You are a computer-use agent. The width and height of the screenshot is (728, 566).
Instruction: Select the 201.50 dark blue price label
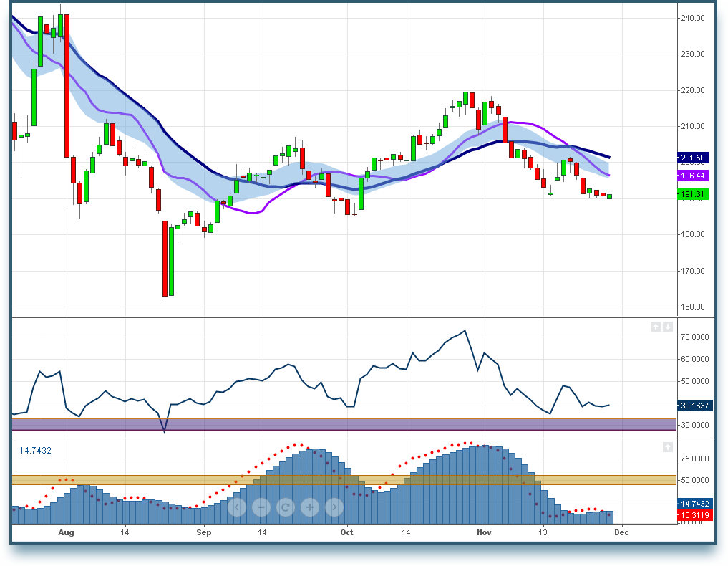point(693,158)
